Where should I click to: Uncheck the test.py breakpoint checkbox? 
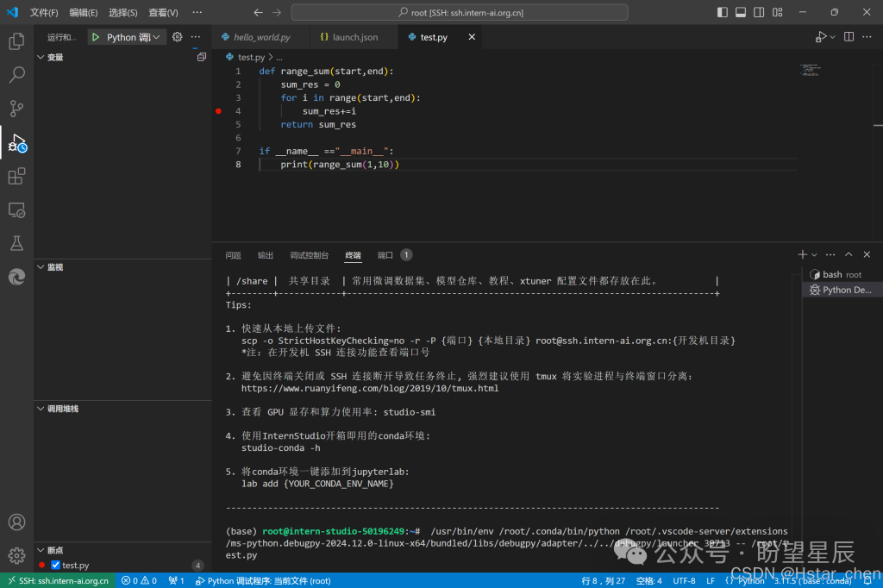tap(55, 565)
